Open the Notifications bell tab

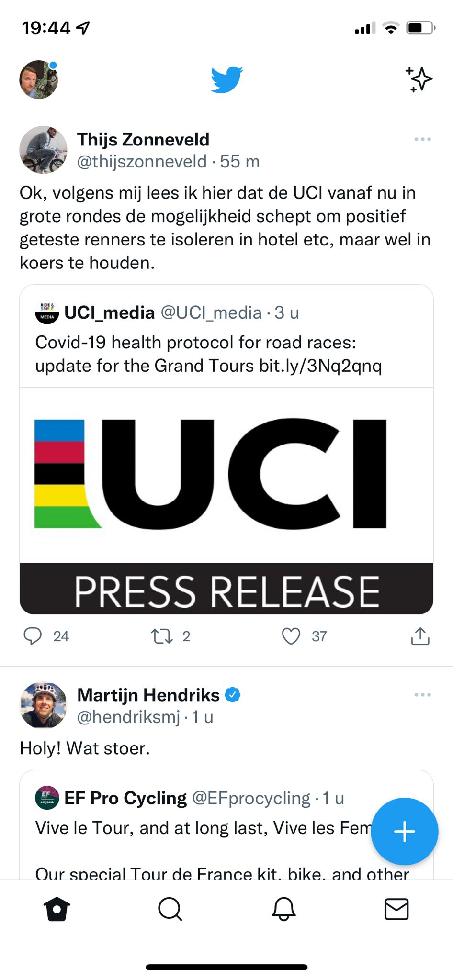(x=283, y=909)
